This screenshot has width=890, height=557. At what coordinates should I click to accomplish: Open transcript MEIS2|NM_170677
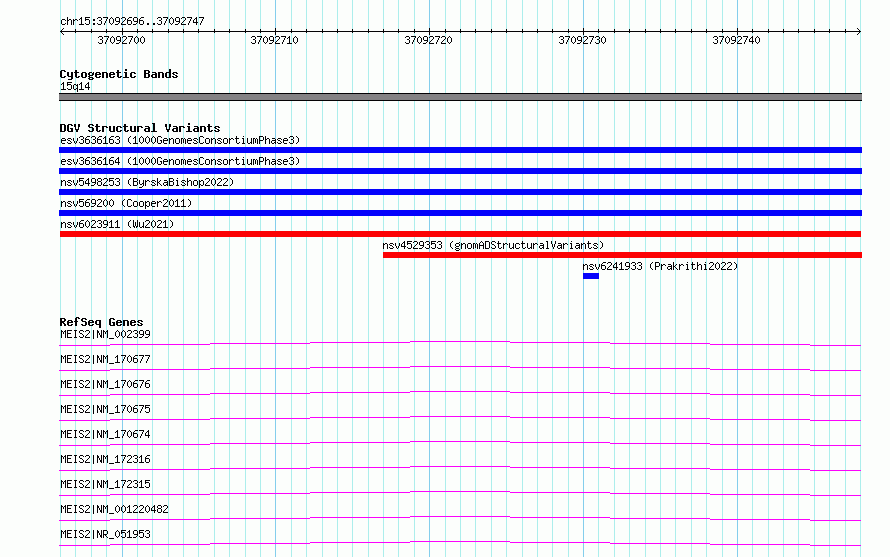[x=105, y=359]
